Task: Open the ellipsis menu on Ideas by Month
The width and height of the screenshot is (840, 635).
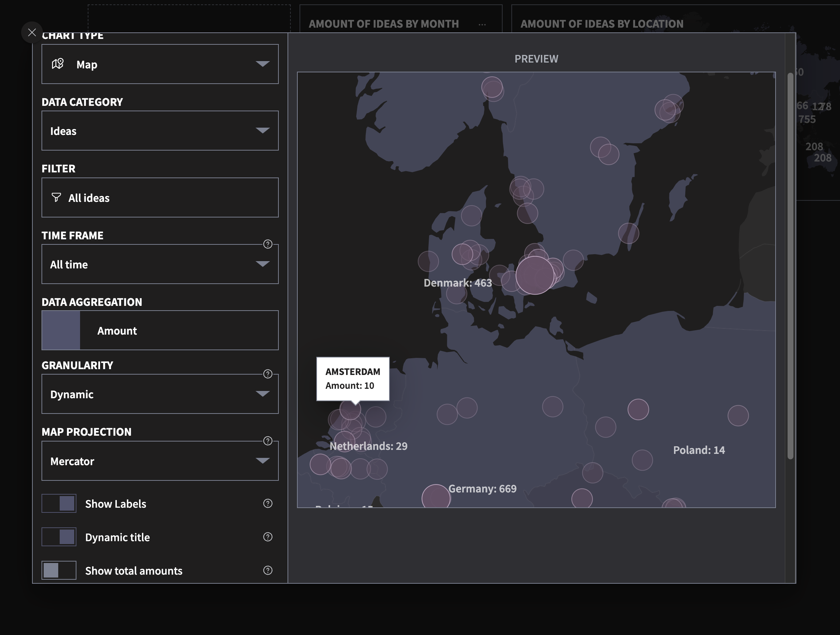Action: (x=482, y=24)
